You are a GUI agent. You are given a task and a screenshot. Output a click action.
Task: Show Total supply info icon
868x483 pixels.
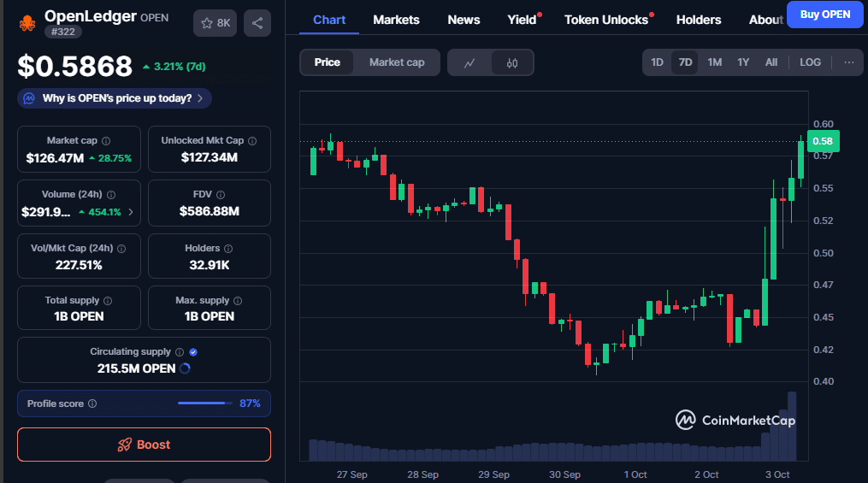pyautogui.click(x=108, y=301)
